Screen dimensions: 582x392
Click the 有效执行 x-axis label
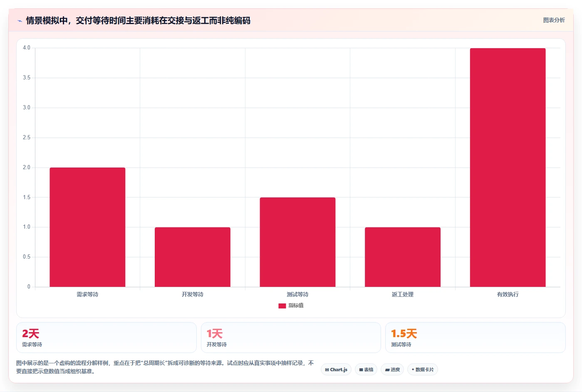point(508,294)
